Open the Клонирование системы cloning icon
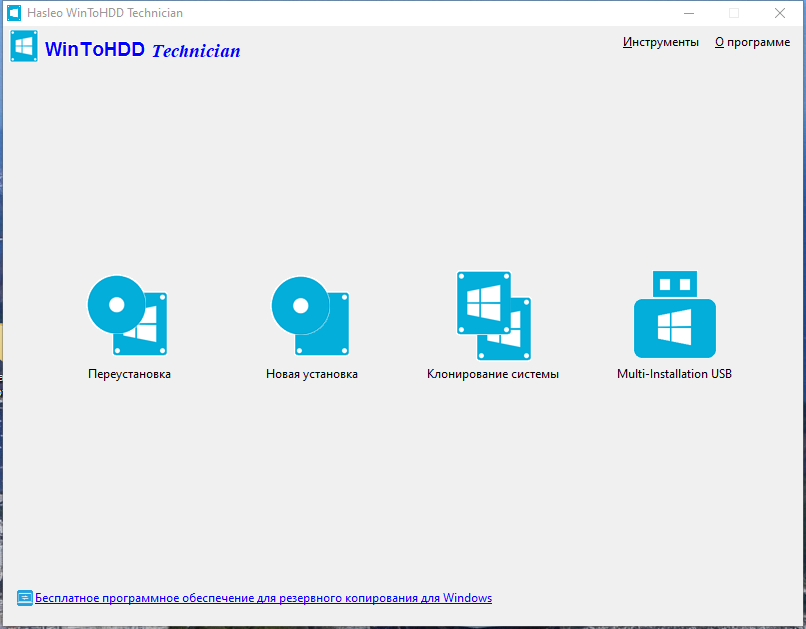Viewport: 806px width, 629px height. [x=492, y=313]
